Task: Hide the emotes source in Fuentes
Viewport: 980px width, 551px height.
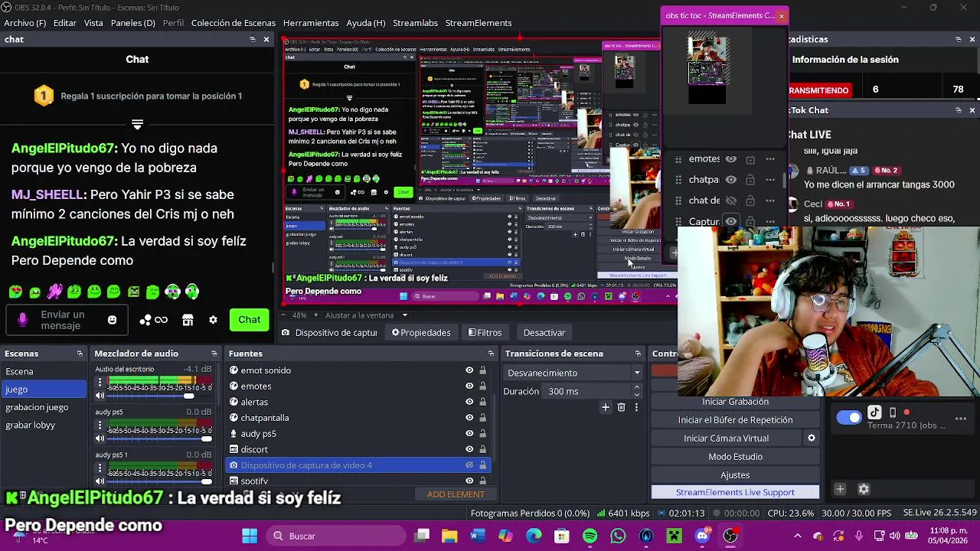Action: point(469,386)
